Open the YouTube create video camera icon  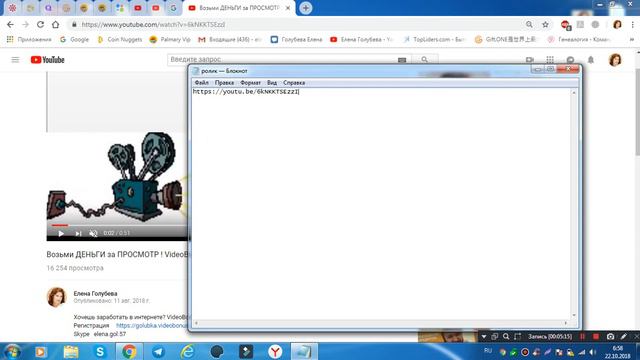[x=530, y=60]
